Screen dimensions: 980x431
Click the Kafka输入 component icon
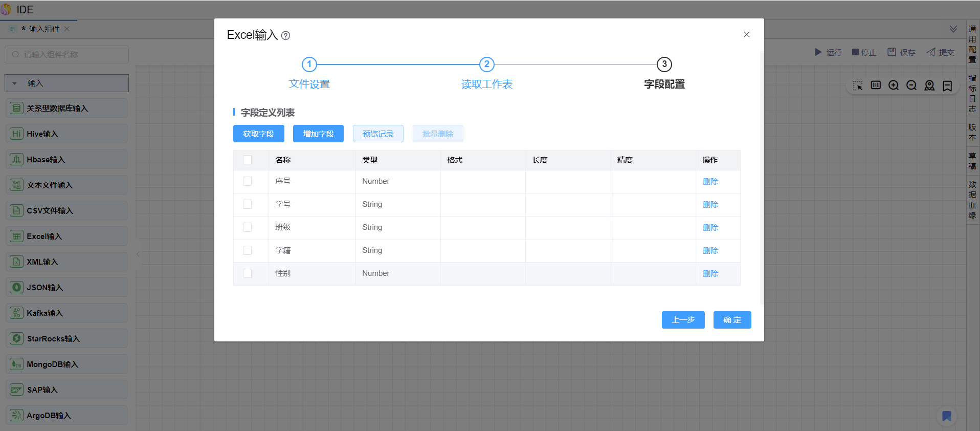[x=17, y=313]
